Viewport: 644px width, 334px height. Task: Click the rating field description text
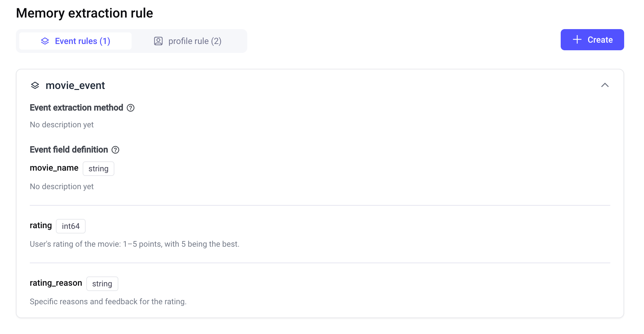134,244
